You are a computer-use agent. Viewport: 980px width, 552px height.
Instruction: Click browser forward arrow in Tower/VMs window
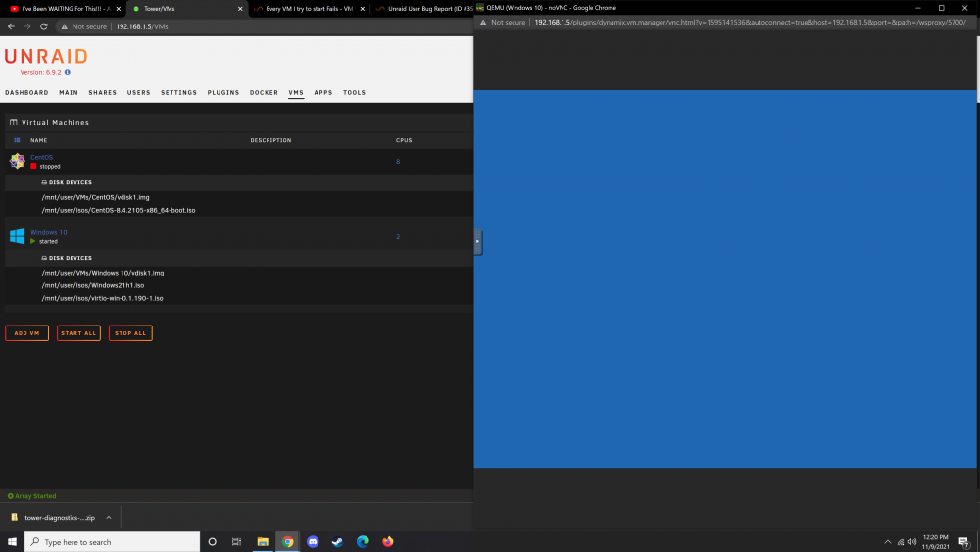(27, 26)
